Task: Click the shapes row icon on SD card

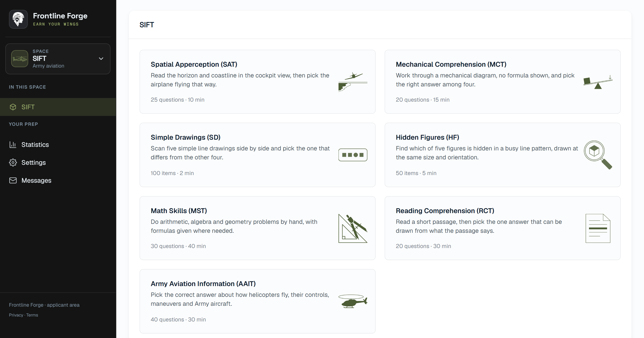Action: click(353, 155)
